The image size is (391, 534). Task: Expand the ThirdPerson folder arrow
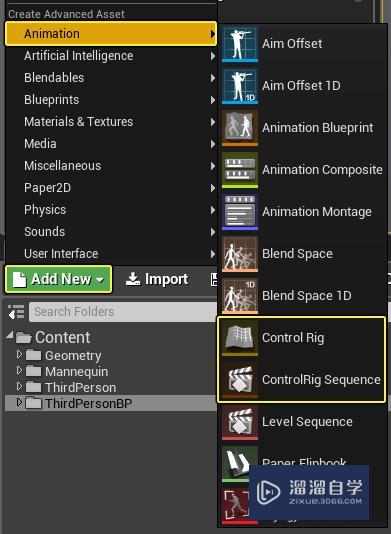(19, 386)
